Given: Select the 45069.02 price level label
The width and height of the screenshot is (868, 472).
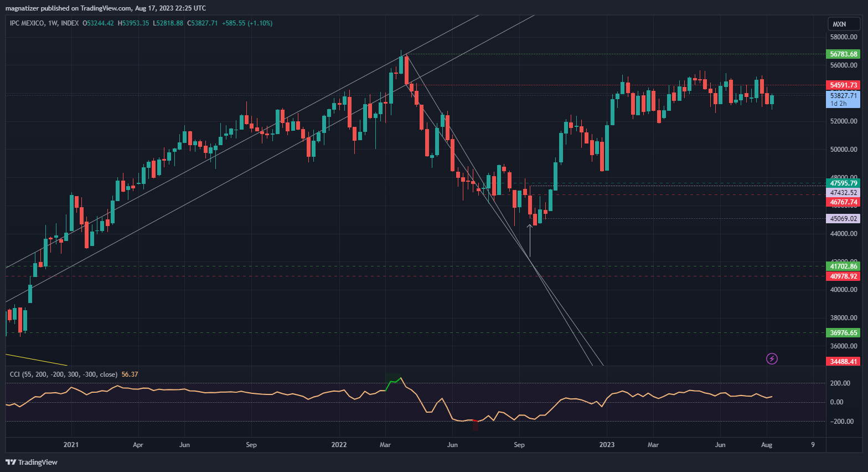Looking at the screenshot, I should point(844,219).
